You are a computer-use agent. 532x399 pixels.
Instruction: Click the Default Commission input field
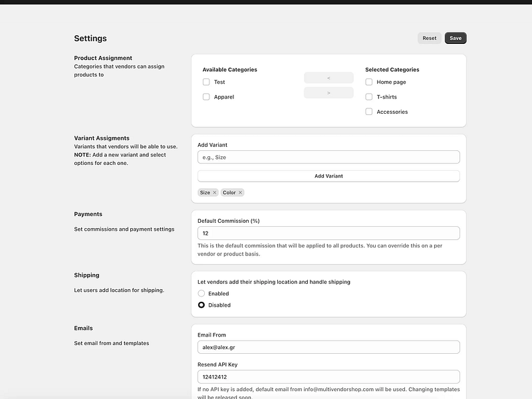329,233
